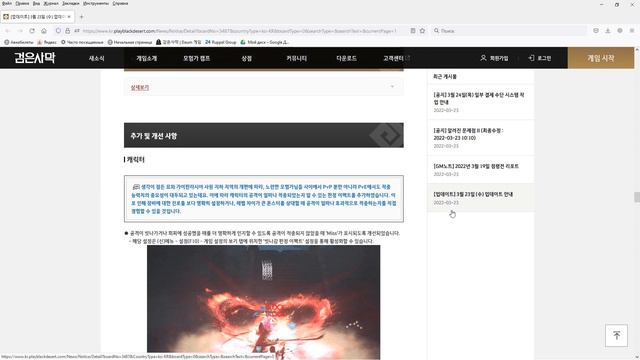The width and height of the screenshot is (640, 360).
Task: Click the Поиск search field
Action: coord(510,31)
